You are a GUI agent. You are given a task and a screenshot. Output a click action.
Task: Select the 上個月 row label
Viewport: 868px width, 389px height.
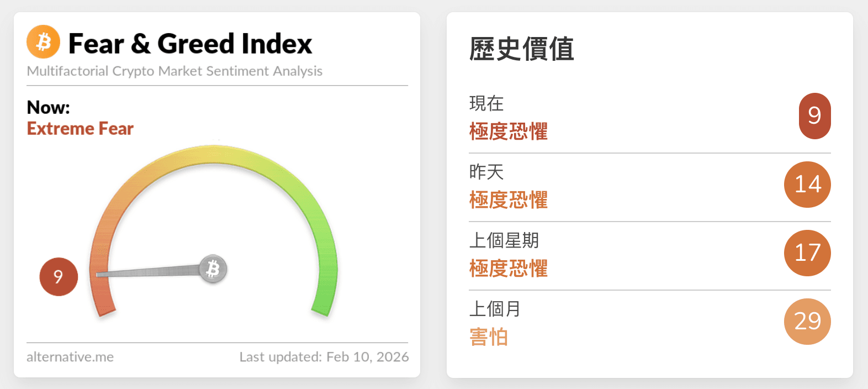(x=495, y=309)
